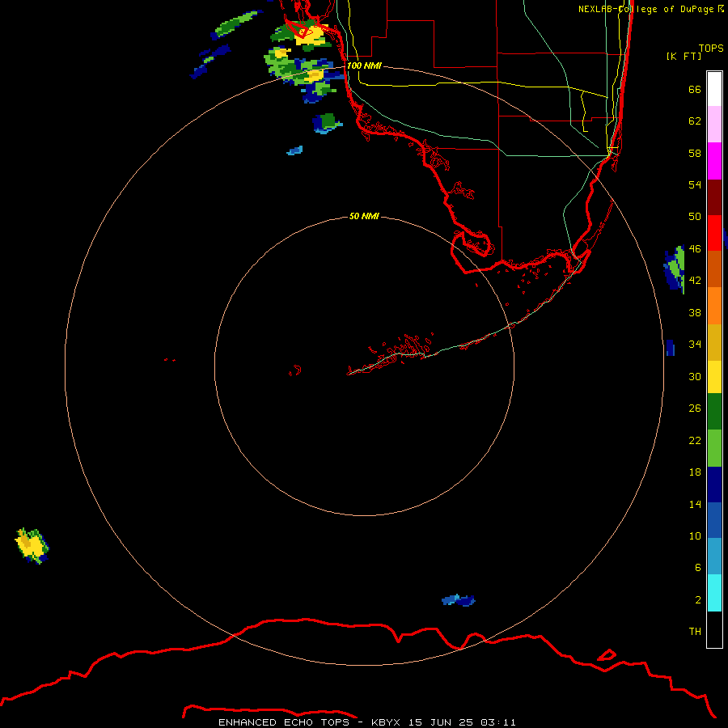728x728 pixels.
Task: Click the legend value "22"
Action: coord(695,441)
